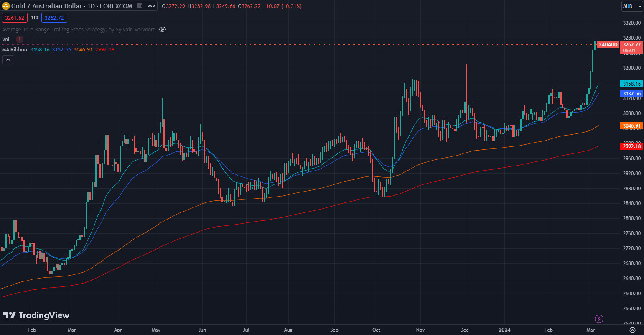Select the MA Ribbon indicator label
The width and height of the screenshot is (644, 335).
15,49
